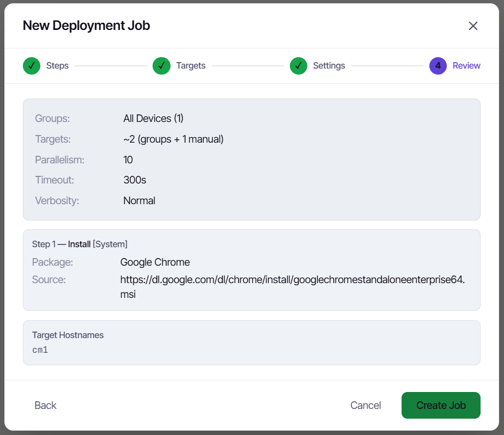
Task: Click the Timeout value '300s'
Action: (135, 180)
